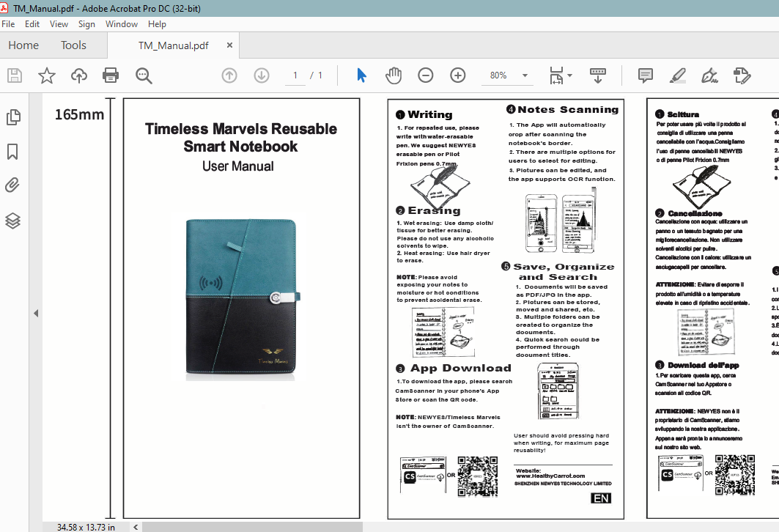The height and width of the screenshot is (532, 779).
Task: Click the EN language label
Action: tap(601, 498)
